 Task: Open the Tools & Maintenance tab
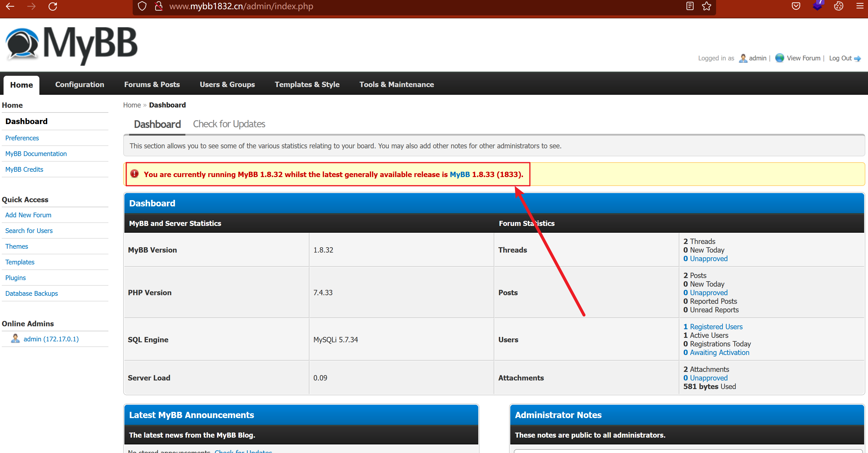pos(396,85)
